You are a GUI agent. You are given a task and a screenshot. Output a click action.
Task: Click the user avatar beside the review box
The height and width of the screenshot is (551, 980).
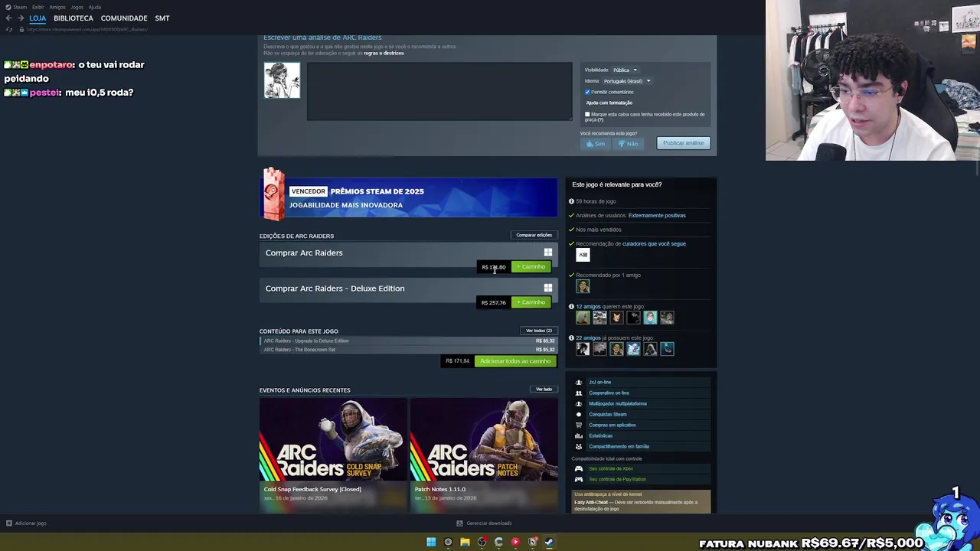(282, 80)
